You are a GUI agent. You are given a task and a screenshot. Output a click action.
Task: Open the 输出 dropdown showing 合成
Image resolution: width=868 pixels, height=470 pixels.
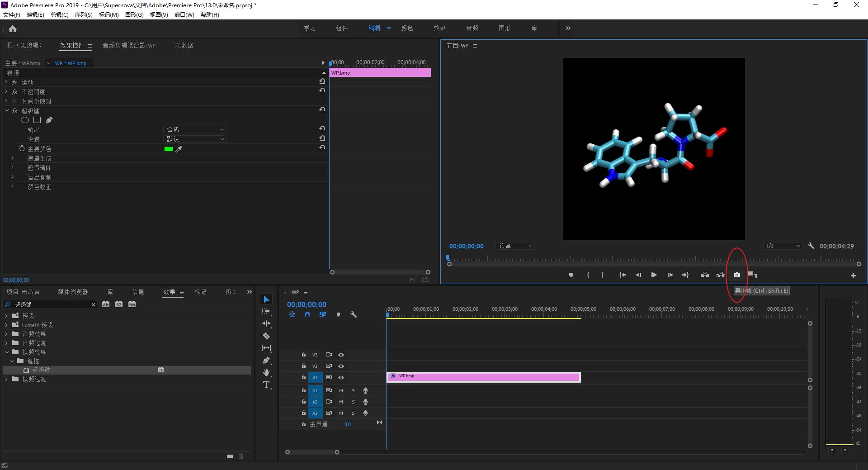195,130
